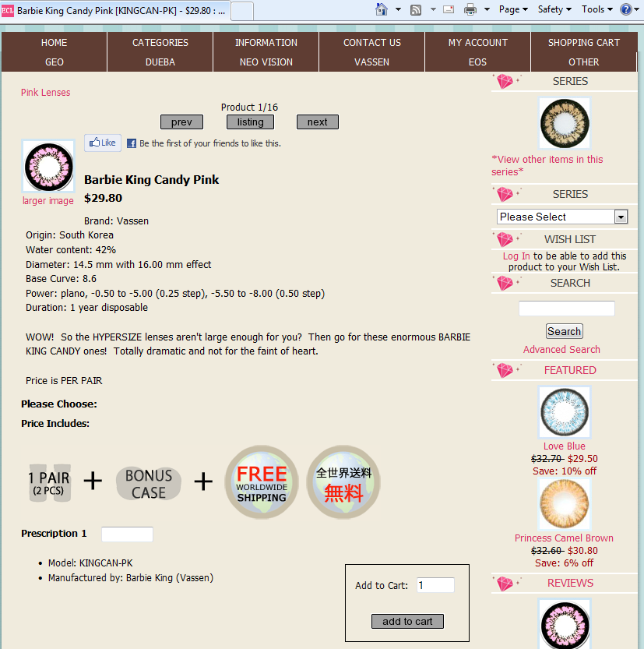Screen dimensions: 644x649
Task: Click the page favicon in the tab
Action: tap(8, 11)
